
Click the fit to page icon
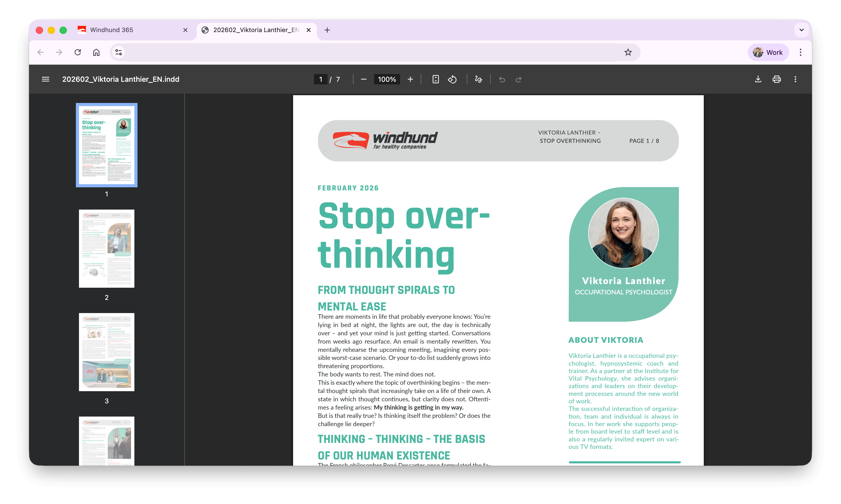click(x=435, y=79)
